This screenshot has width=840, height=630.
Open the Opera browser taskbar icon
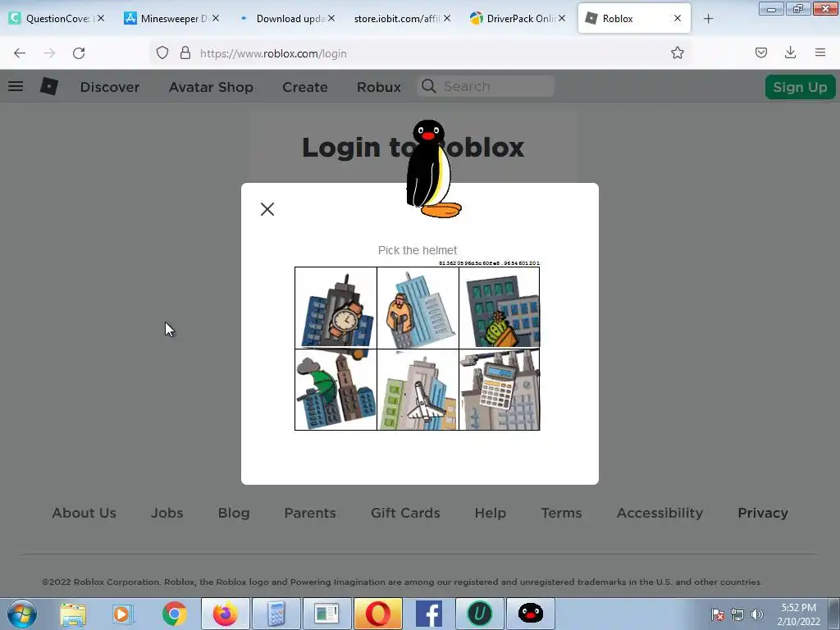coord(377,614)
